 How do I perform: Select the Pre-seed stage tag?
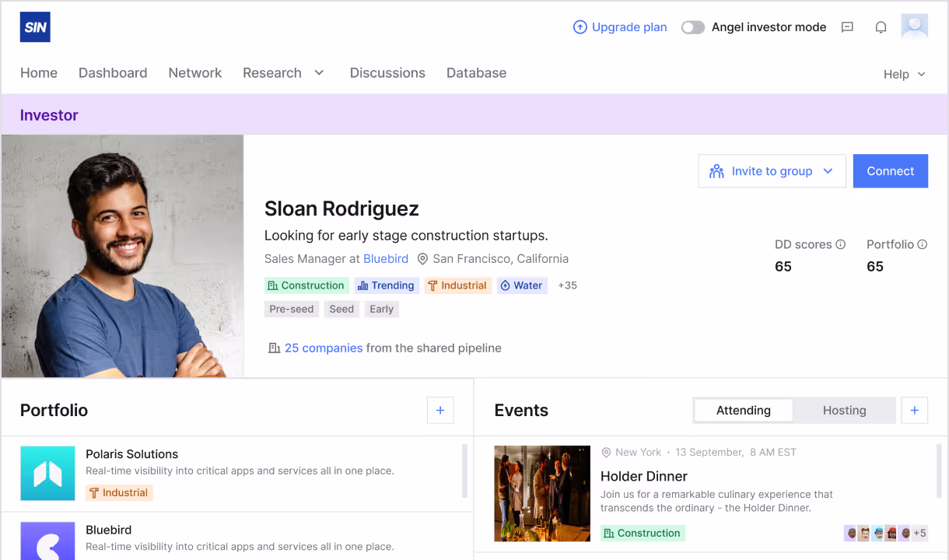(292, 309)
